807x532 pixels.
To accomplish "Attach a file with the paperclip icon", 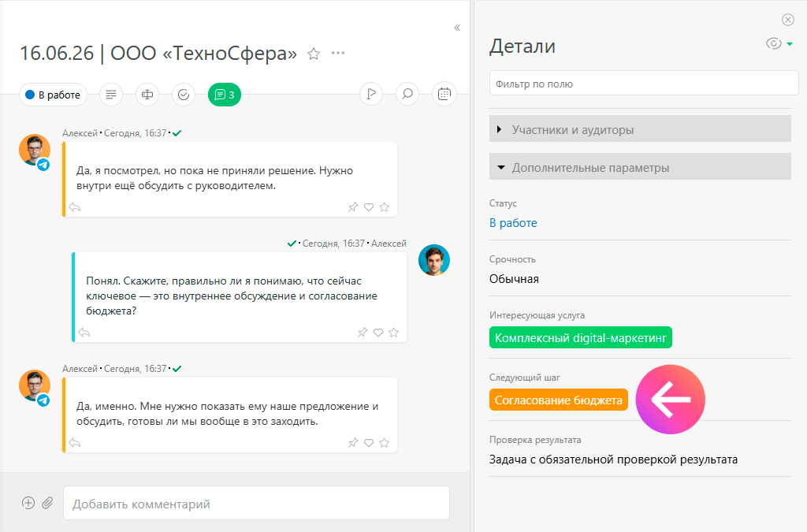I will (47, 503).
